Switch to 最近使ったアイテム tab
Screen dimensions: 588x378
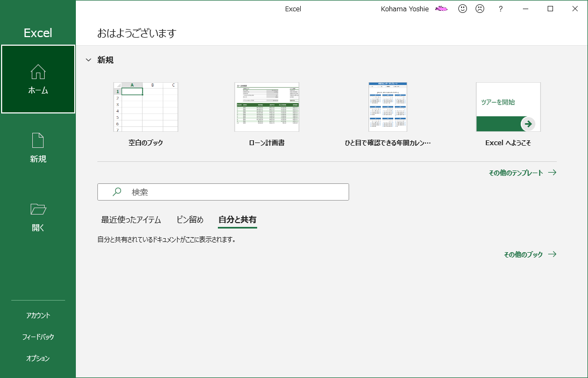click(131, 220)
